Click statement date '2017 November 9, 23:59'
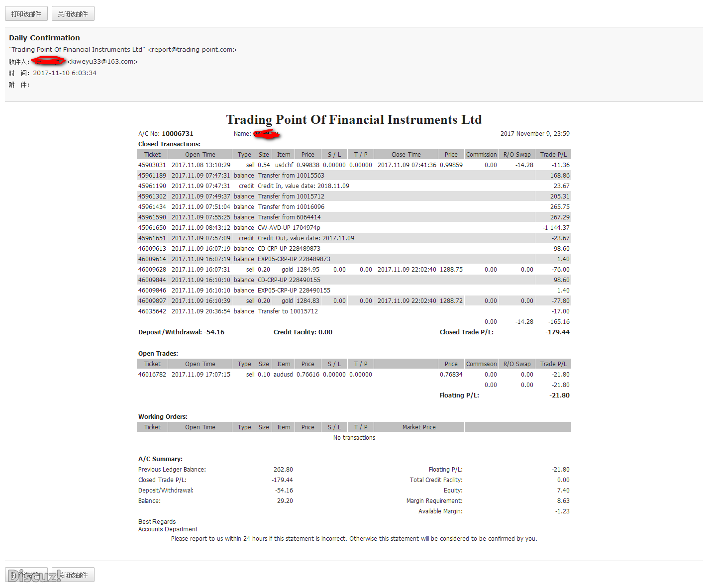 [x=535, y=134]
